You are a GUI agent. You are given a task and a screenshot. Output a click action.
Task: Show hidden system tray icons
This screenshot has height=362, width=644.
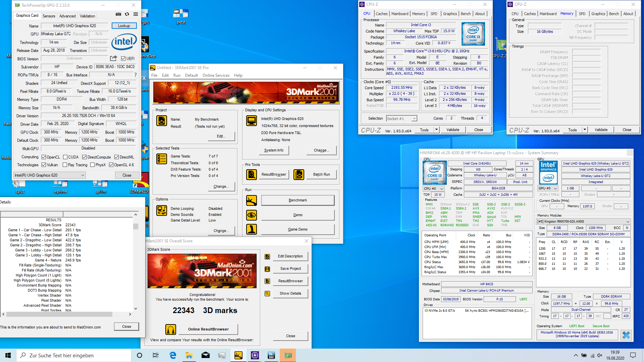tap(576, 355)
